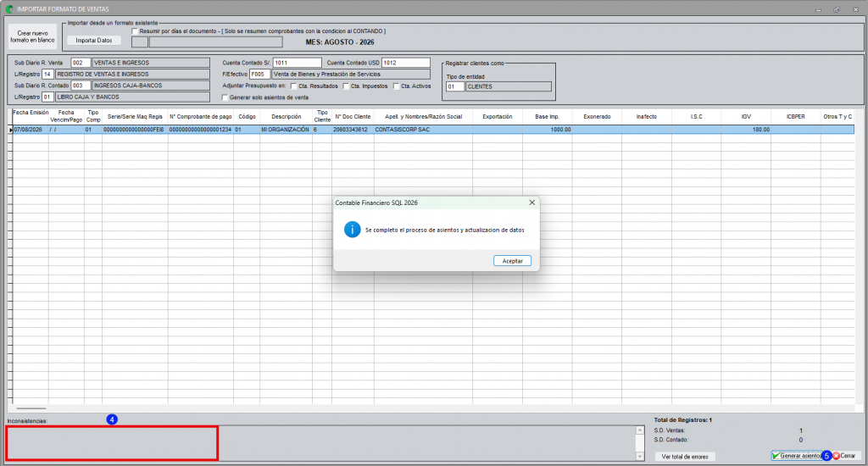Click VENTAS E INGRESOS description field
The image size is (868, 466).
click(x=151, y=63)
